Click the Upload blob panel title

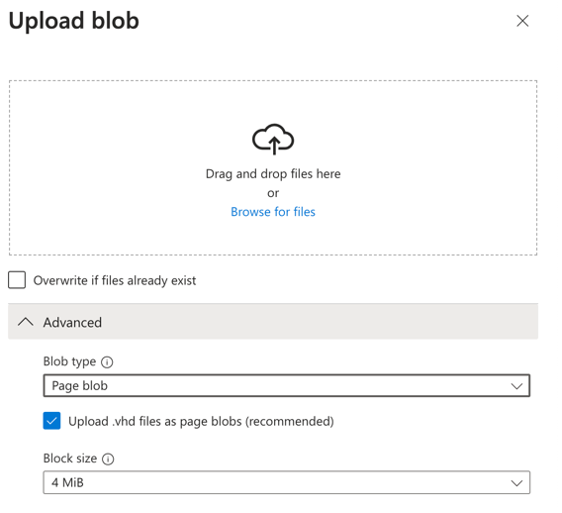tap(74, 21)
